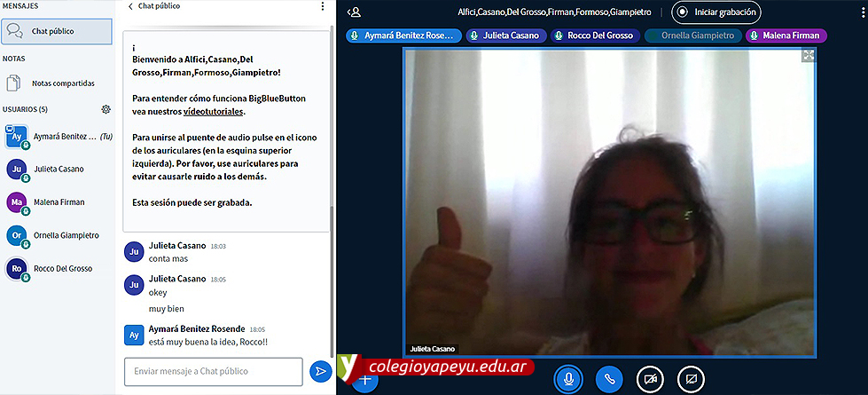868x395 pixels.
Task: Toggle webcam sharing button
Action: pos(650,380)
